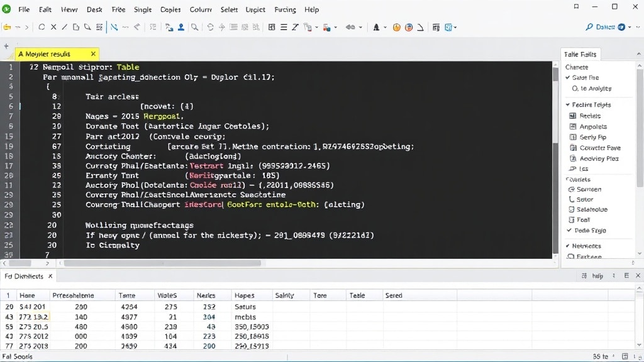Collapse the Netmedcs section
This screenshot has height=362, width=644.
click(567, 246)
